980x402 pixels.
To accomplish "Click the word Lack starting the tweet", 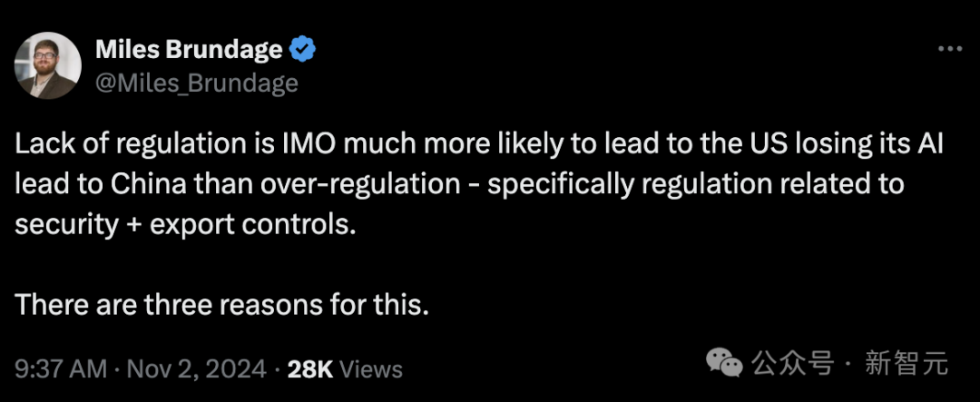I will (x=43, y=145).
